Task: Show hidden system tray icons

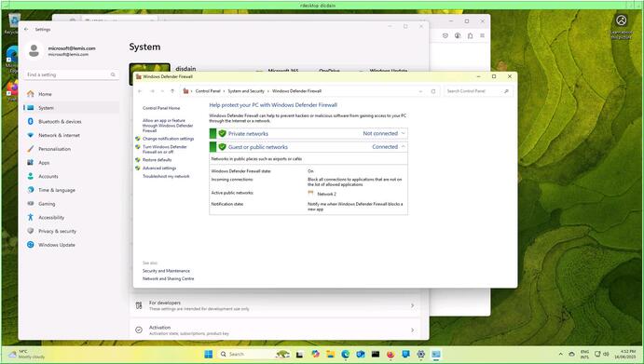Action: click(561, 354)
